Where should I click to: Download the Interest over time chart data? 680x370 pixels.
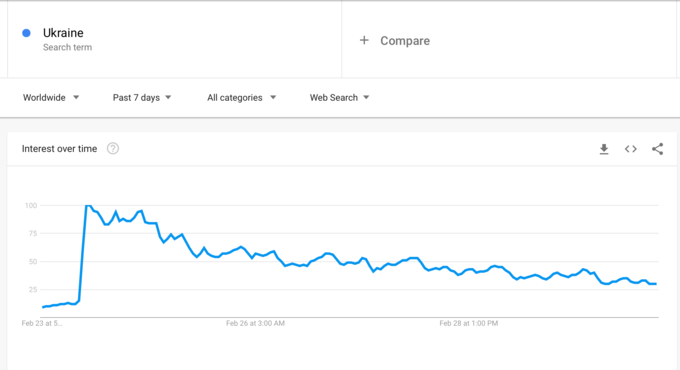[x=604, y=149]
